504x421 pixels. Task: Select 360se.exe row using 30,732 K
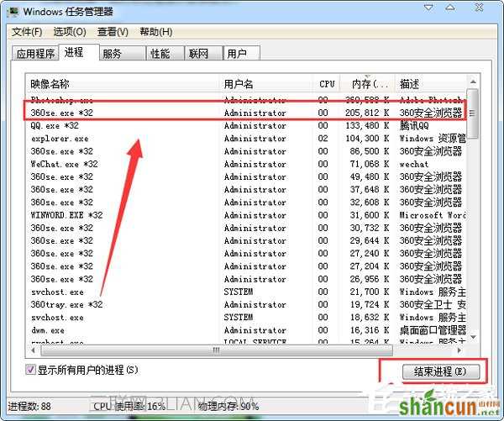point(246,228)
